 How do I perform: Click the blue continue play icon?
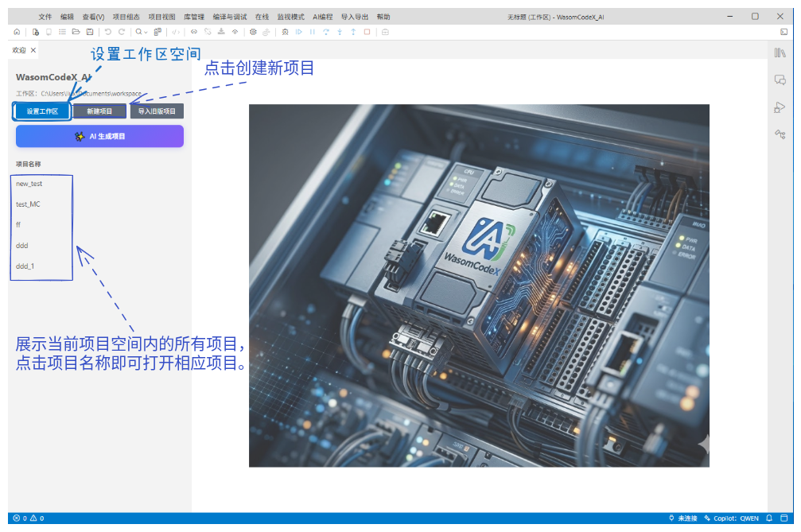pyautogui.click(x=299, y=32)
